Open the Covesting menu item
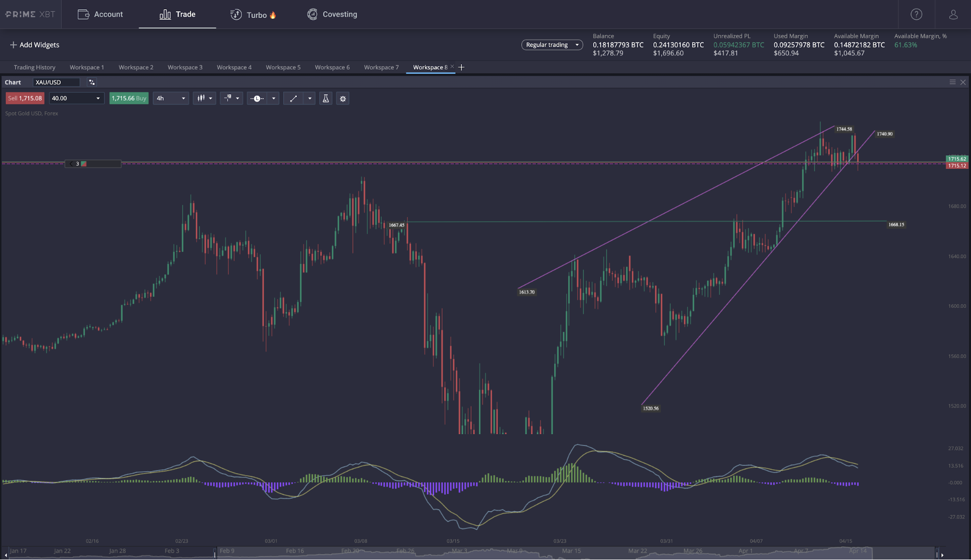This screenshot has height=560, width=971. [x=332, y=14]
